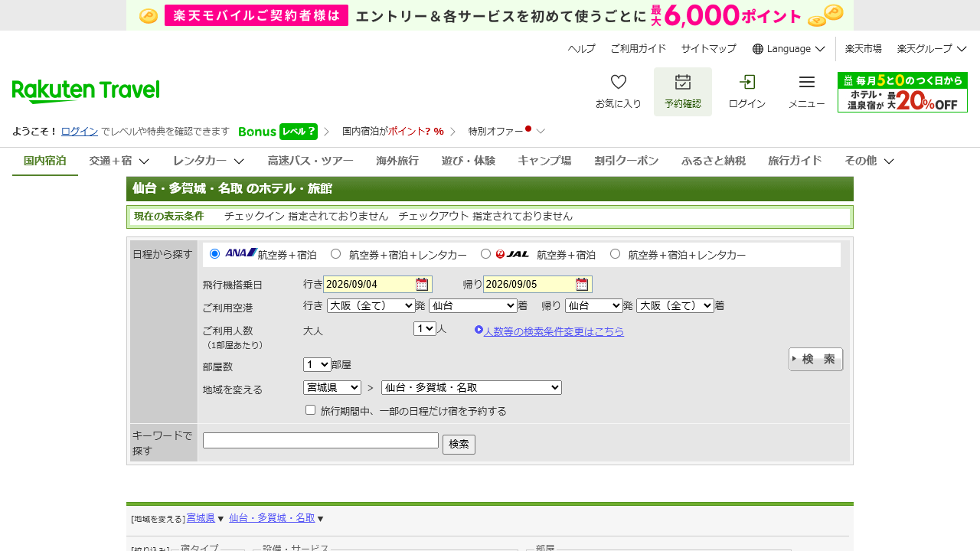Open 部屋数 room count dropdown

tap(317, 364)
